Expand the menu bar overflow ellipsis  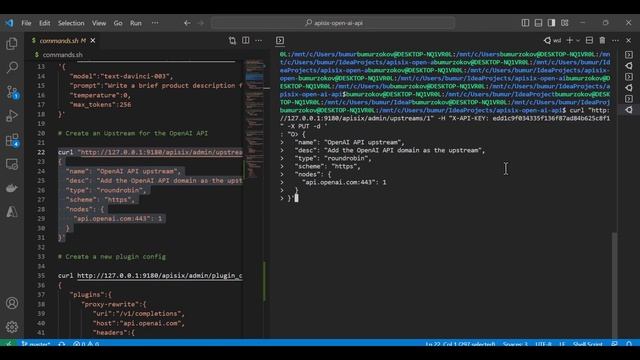pyautogui.click(x=155, y=23)
